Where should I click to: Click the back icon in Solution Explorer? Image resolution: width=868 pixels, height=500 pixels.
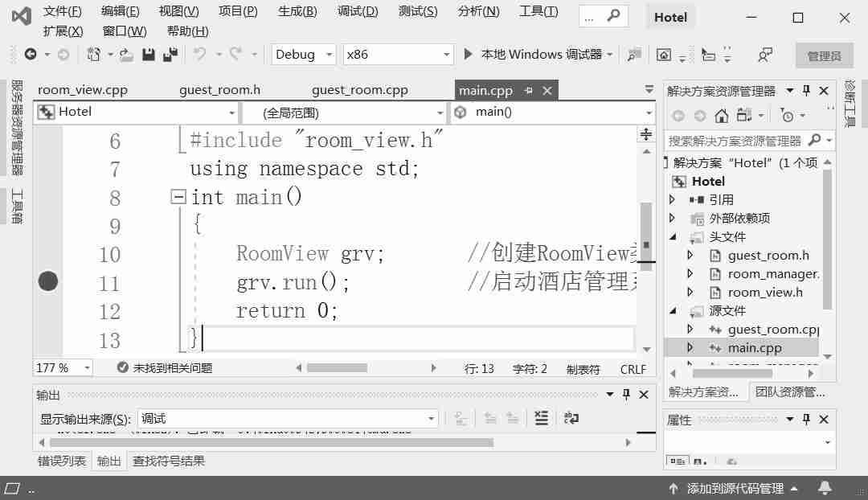[x=678, y=116]
